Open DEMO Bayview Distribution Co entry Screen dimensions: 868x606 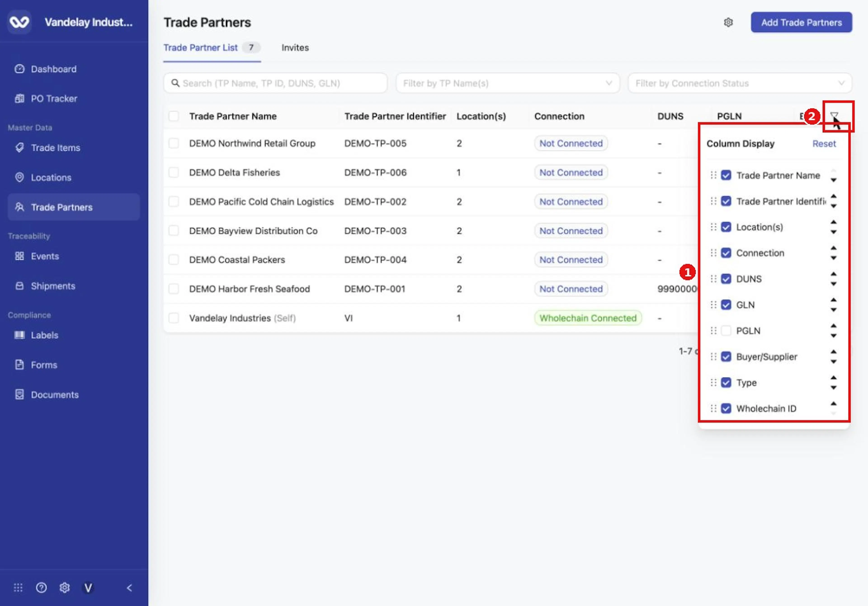(253, 231)
